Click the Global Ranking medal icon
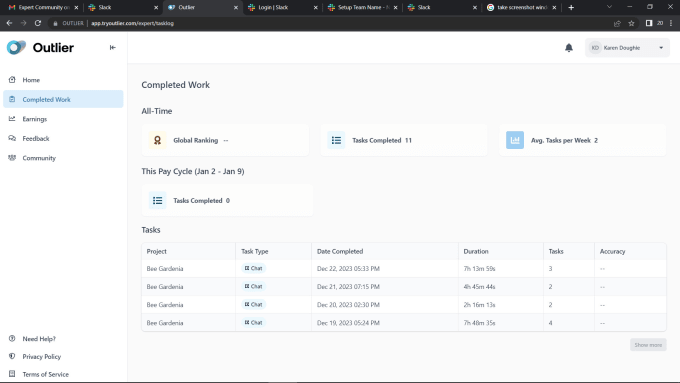The image size is (680, 383). 157,140
